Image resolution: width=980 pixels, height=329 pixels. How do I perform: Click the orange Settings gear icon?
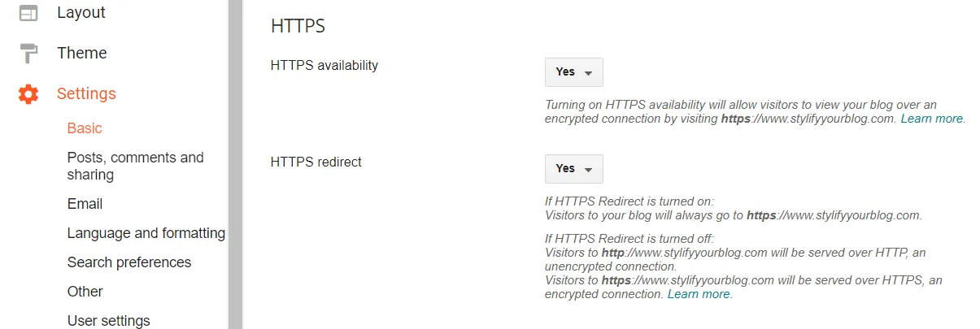(x=28, y=94)
